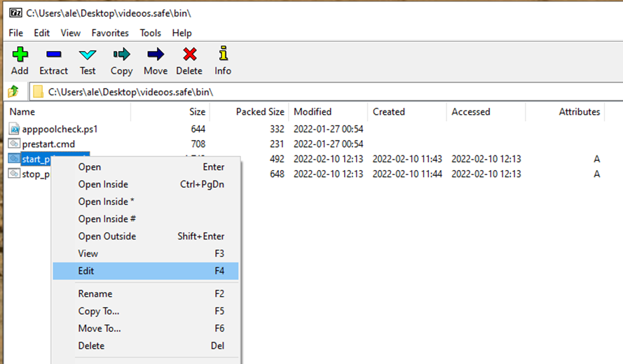
Task: Open the Favorites menu
Action: tap(110, 33)
